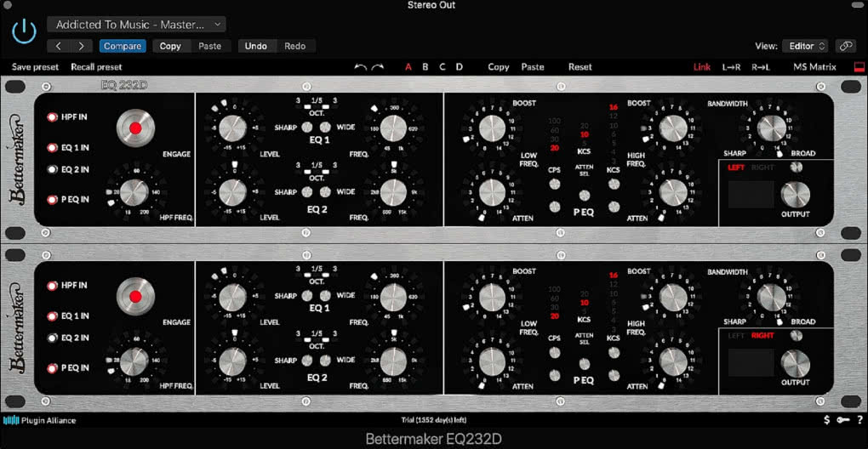Go to the previous preset arrow
The height and width of the screenshot is (449, 868).
coord(60,46)
